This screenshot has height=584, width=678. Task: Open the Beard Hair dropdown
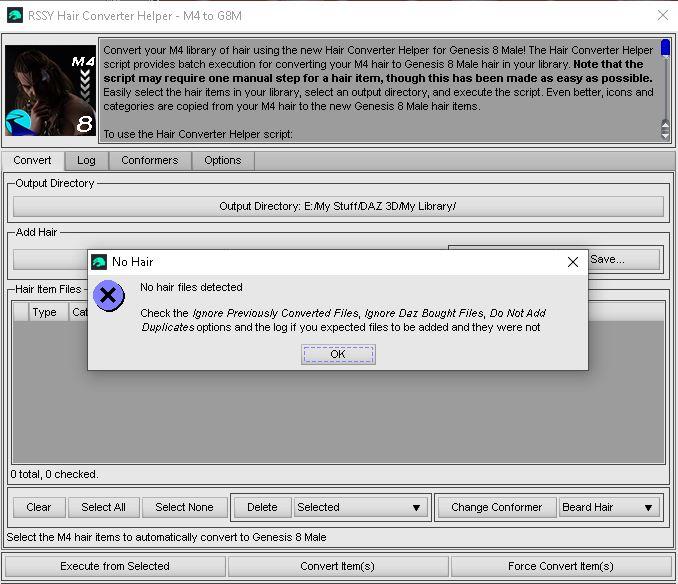click(x=609, y=507)
